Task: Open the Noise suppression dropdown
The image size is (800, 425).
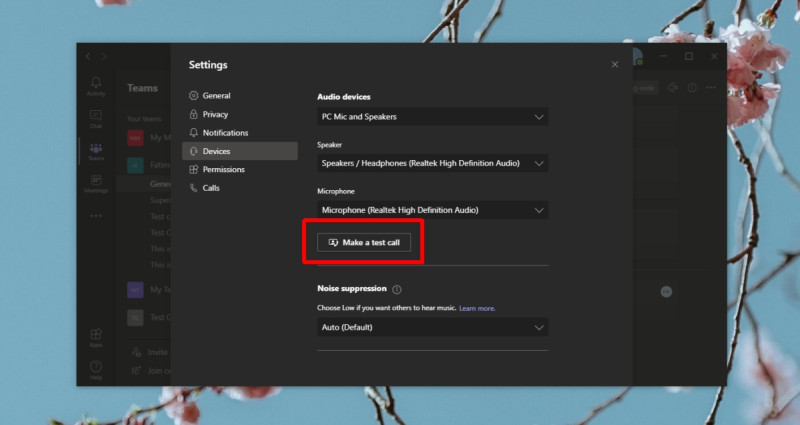Action: click(x=433, y=327)
